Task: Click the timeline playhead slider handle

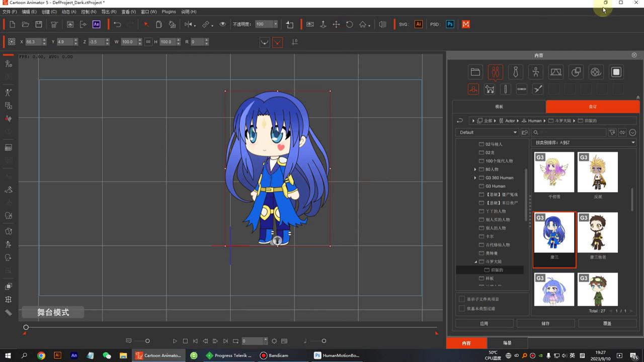Action: coord(26,327)
